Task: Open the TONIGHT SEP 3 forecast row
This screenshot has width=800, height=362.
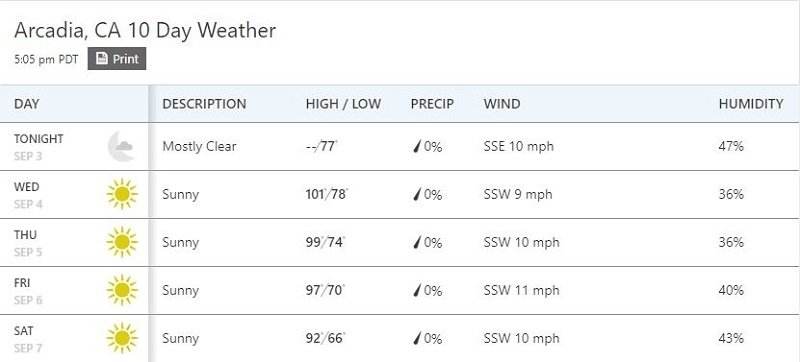Action: (x=400, y=146)
